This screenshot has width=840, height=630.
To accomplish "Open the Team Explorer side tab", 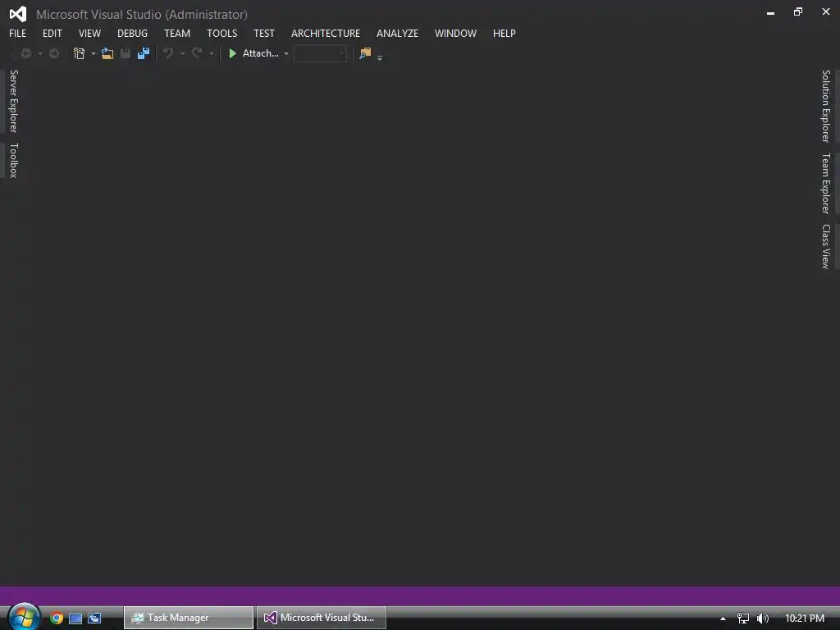I will pos(826,183).
